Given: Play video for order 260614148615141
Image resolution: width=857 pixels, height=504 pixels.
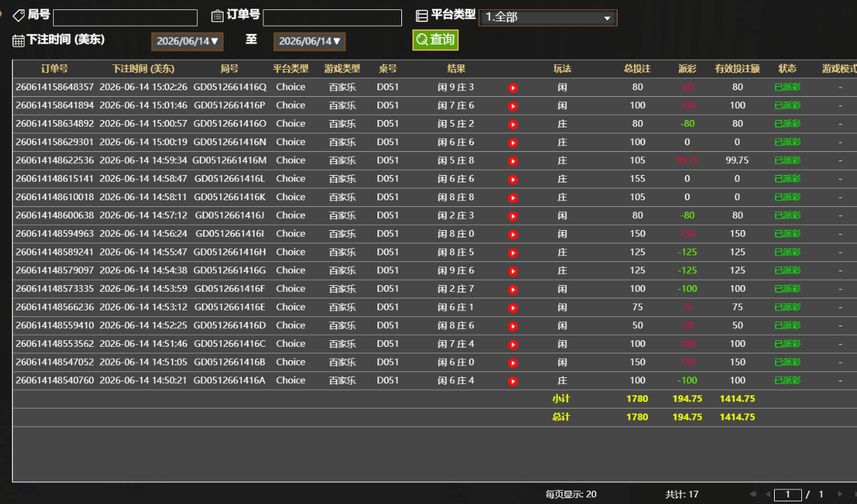Looking at the screenshot, I should [513, 180].
